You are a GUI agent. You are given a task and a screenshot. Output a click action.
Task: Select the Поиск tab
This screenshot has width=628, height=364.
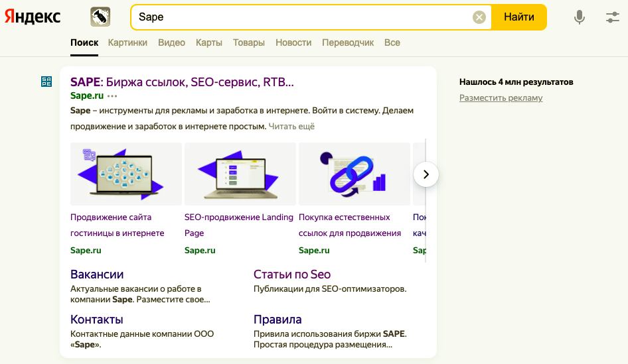click(84, 43)
